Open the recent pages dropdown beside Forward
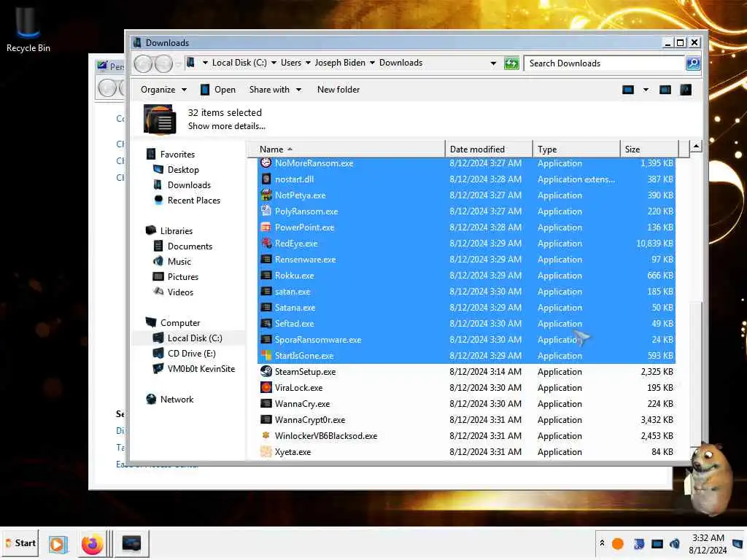 (178, 63)
